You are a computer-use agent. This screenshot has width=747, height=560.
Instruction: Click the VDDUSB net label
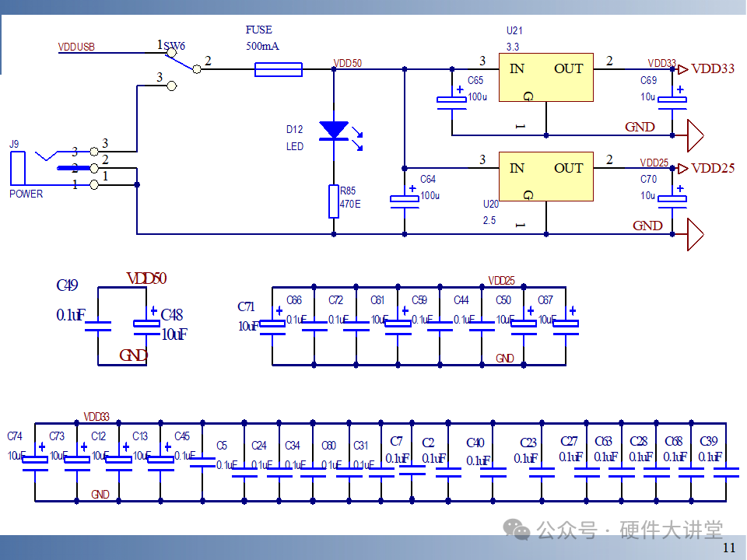(76, 47)
